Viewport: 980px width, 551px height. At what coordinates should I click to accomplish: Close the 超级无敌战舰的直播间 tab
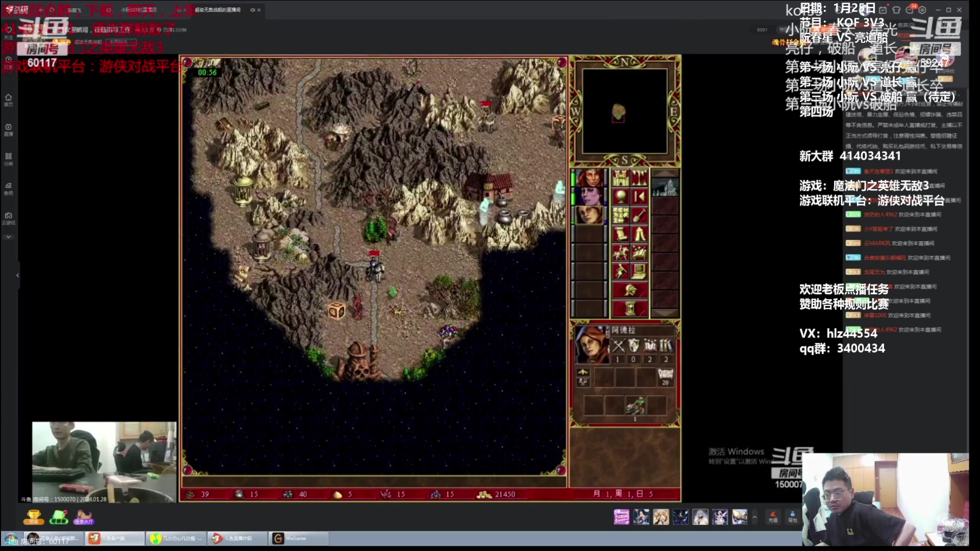[259, 10]
